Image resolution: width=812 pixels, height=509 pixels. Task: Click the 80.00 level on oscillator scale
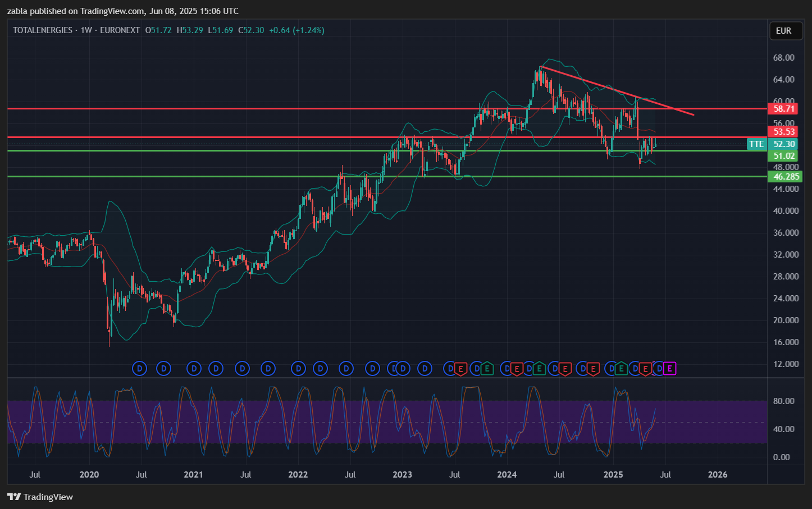click(783, 401)
